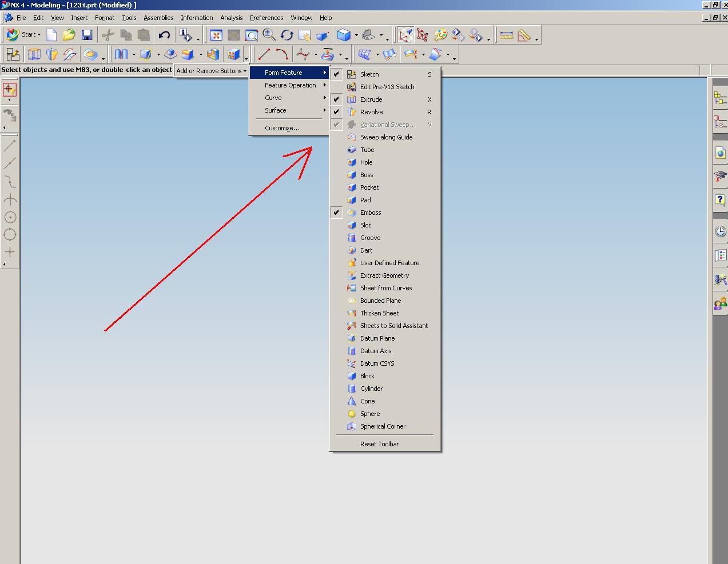Open the Customize dialog entry
This screenshot has width=728, height=564.
tap(283, 128)
